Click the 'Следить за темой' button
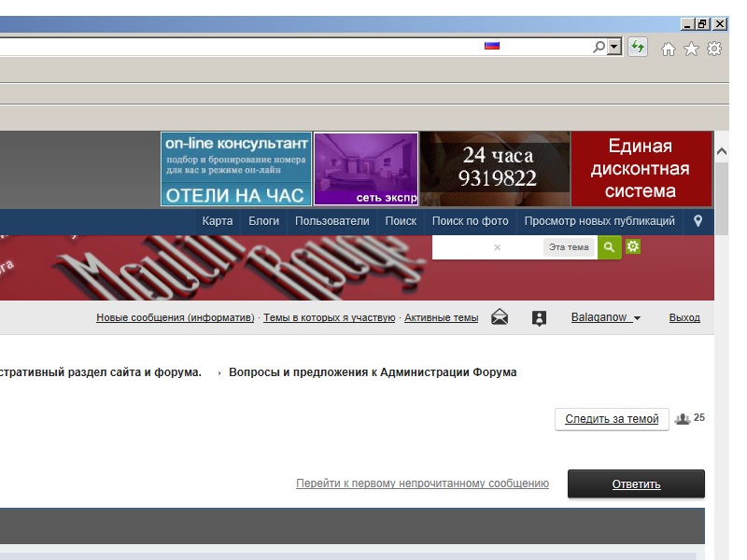The image size is (747, 560). (x=612, y=419)
